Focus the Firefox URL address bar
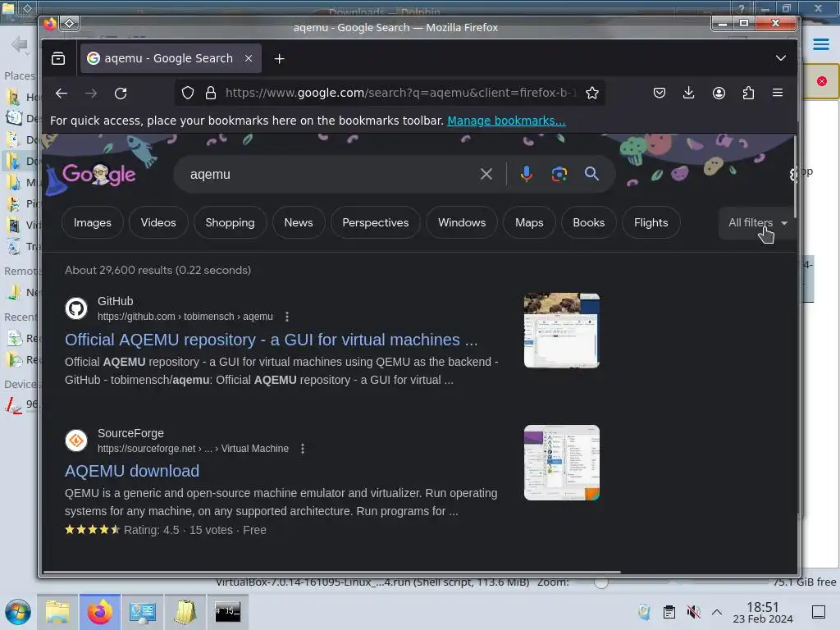 click(x=399, y=94)
